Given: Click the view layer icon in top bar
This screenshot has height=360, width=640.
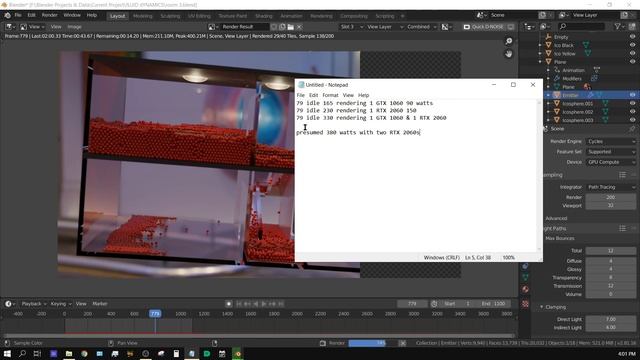Looking at the screenshot, I should click(563, 15).
